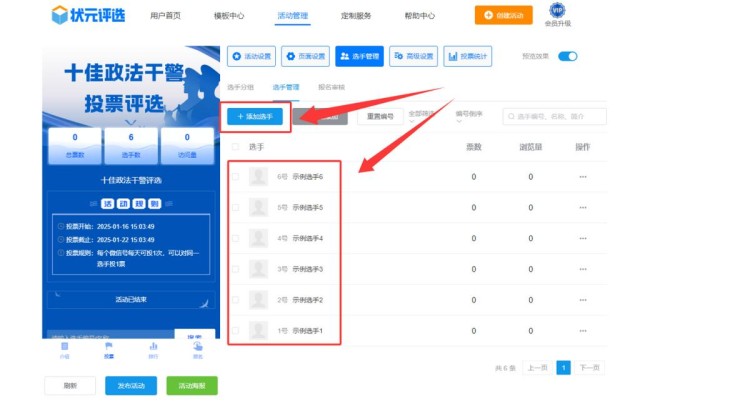Screen dimensions: 750x414
Task: Click the contestant search input field
Action: click(560, 117)
